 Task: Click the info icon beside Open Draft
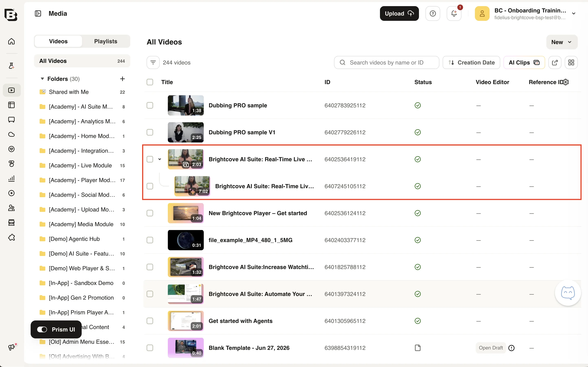click(511, 348)
